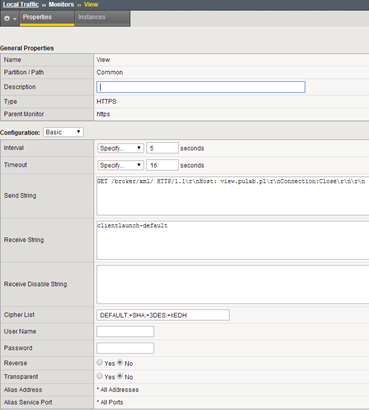Click the Alias Address label

[23, 390]
